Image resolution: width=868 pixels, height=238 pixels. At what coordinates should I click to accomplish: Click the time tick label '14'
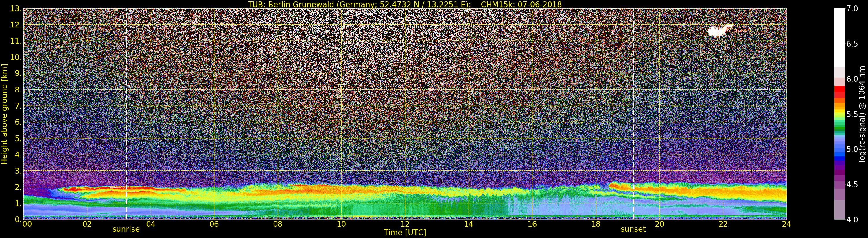tap(468, 224)
